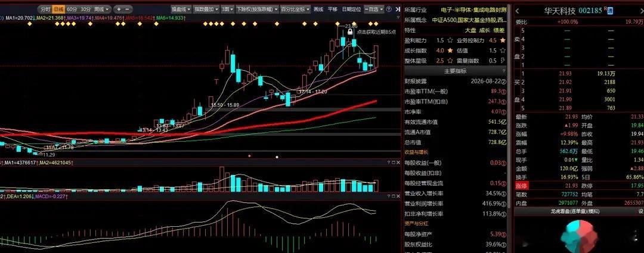Zoom out the chart with minus button

pos(128,9)
